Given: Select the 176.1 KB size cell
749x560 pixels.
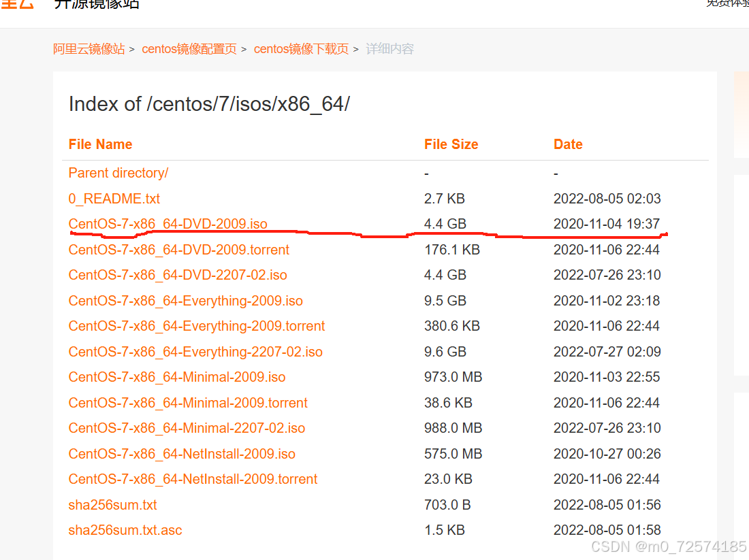Looking at the screenshot, I should (452, 250).
